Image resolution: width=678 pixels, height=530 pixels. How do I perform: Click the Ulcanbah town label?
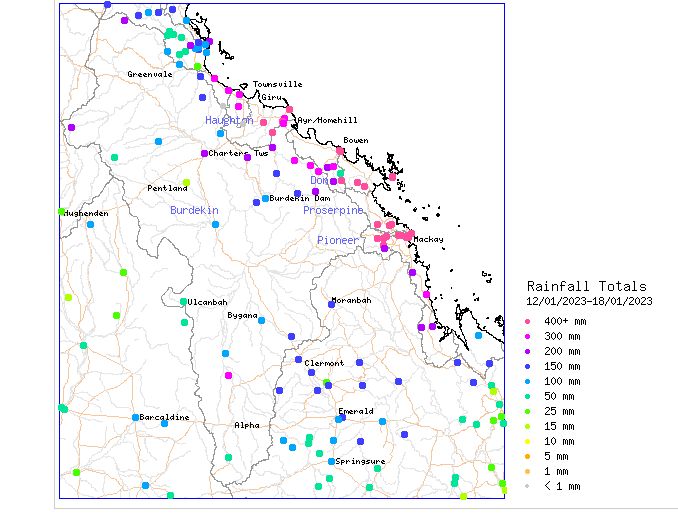[207, 302]
